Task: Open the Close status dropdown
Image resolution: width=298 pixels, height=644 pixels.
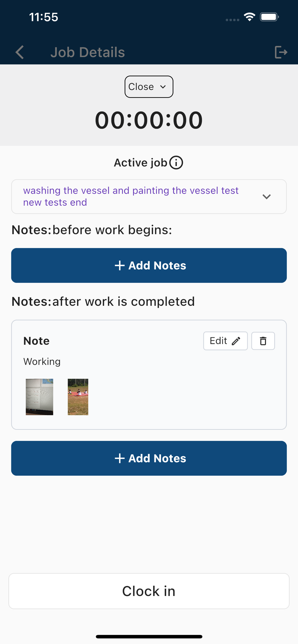Action: (x=149, y=87)
